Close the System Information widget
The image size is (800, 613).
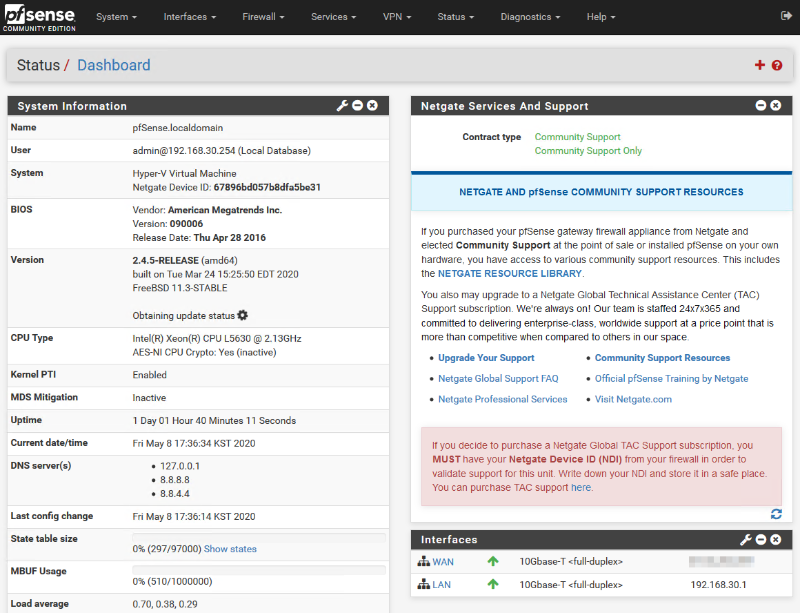[372, 106]
